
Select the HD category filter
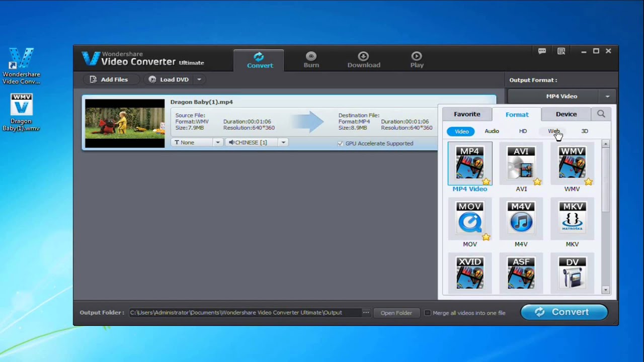coord(523,131)
